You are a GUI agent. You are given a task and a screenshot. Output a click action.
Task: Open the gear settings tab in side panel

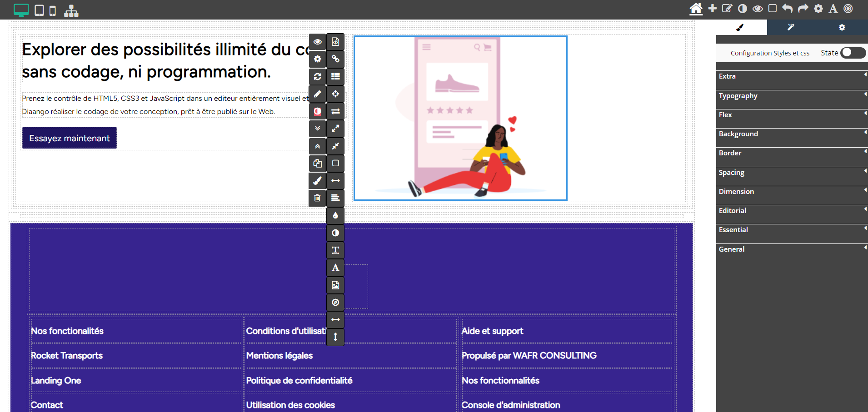click(842, 27)
